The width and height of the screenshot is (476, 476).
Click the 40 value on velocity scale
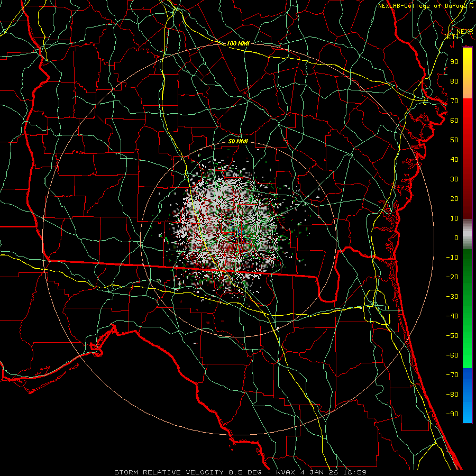[454, 159]
